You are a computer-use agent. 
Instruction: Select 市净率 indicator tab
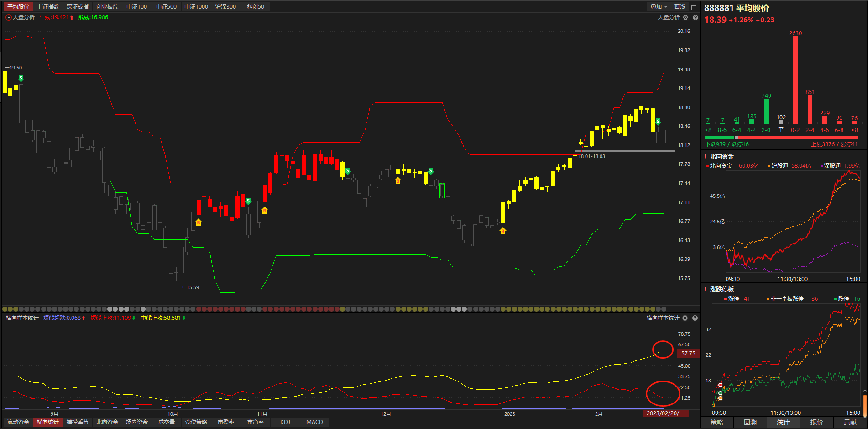pos(256,422)
